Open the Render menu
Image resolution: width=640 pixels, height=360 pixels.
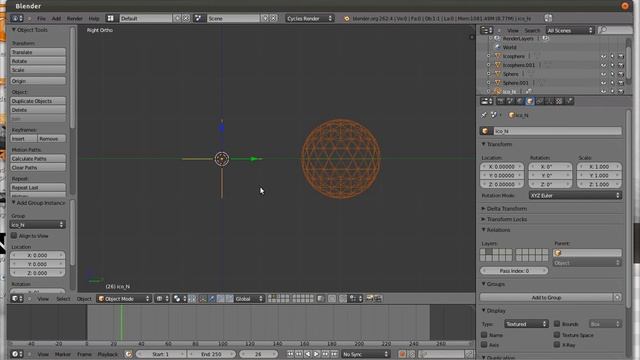pos(74,18)
